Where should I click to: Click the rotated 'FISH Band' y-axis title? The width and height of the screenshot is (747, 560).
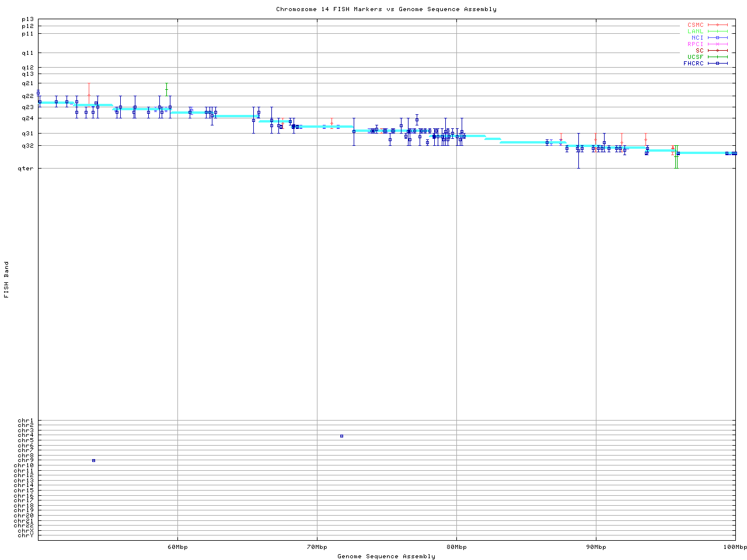tap(6, 279)
